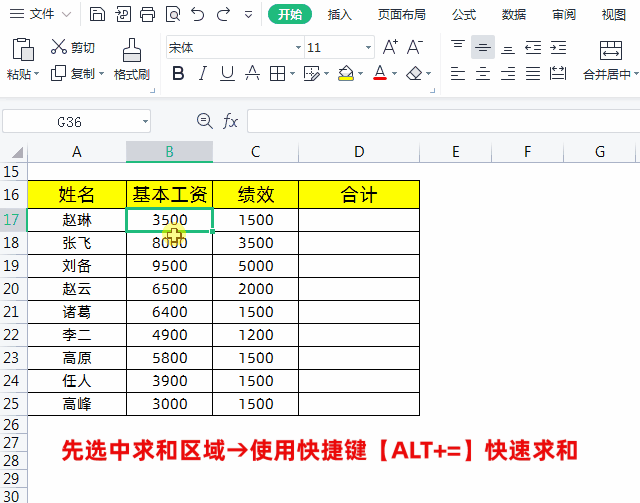Click the Save icon in quick toolbar

point(97,14)
